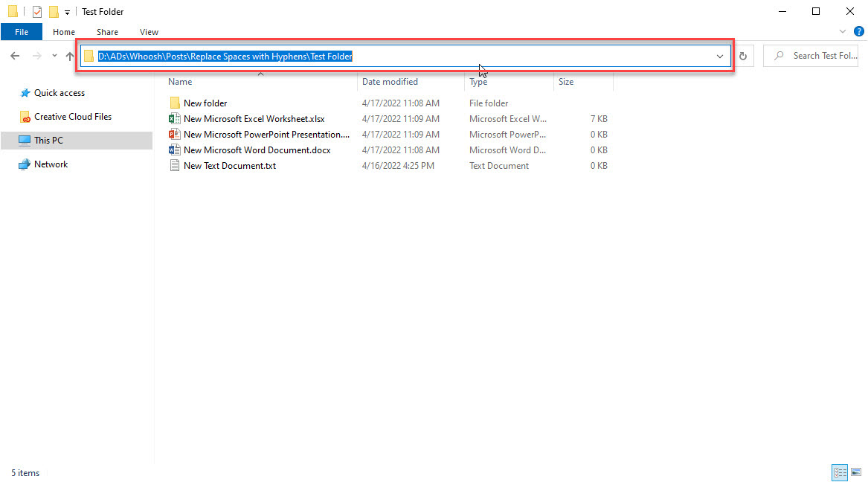This screenshot has width=868, height=482.
Task: Click the back navigation arrow
Action: click(x=14, y=55)
